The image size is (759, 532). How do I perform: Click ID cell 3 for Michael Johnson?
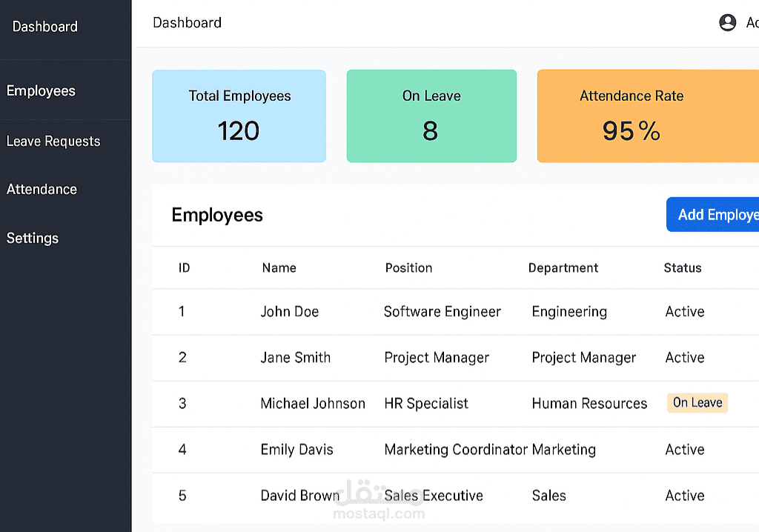pyautogui.click(x=182, y=404)
